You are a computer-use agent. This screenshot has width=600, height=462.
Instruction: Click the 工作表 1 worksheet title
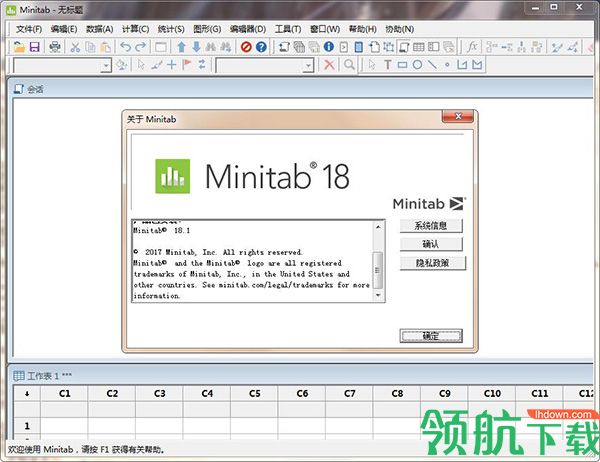(49, 376)
